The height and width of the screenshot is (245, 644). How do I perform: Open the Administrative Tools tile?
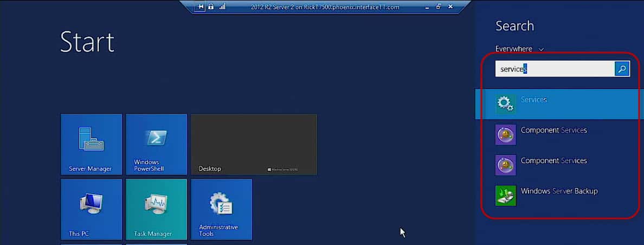tap(221, 209)
